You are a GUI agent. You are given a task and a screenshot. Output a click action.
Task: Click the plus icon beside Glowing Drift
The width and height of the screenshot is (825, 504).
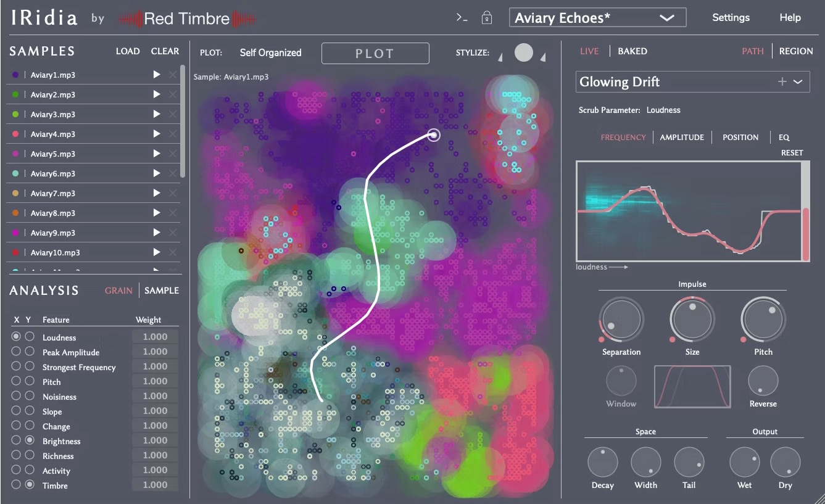pyautogui.click(x=782, y=82)
